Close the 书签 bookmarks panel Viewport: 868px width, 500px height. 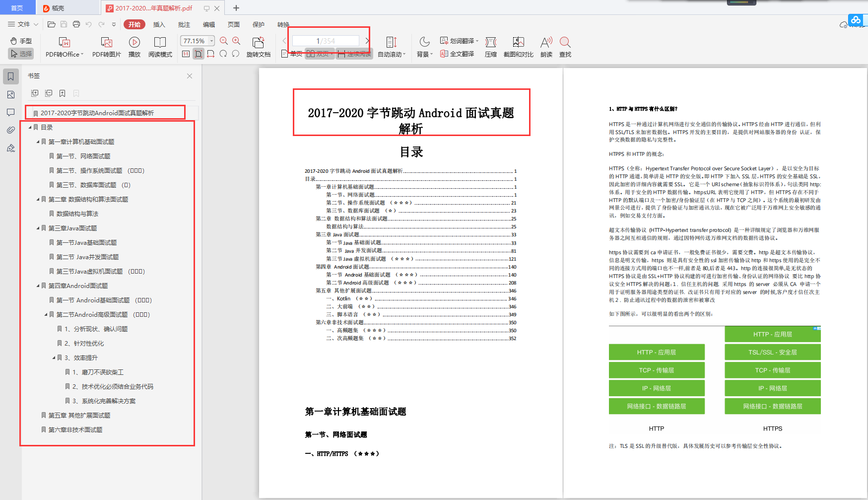(190, 76)
